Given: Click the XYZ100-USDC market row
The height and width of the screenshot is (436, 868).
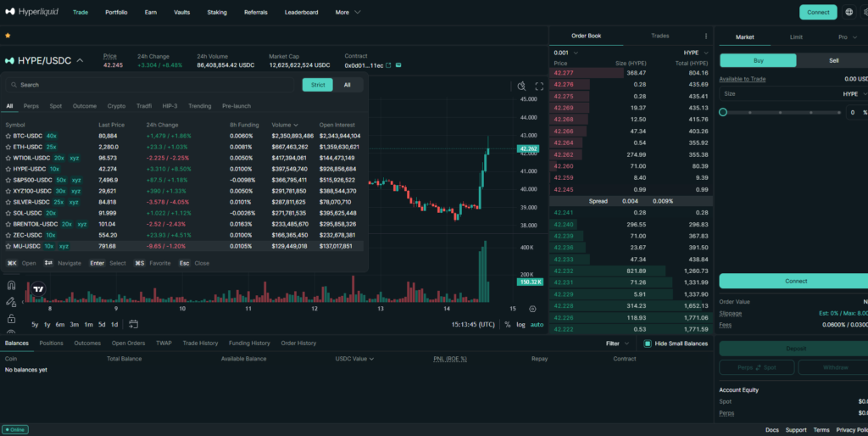Looking at the screenshot, I should pos(184,191).
